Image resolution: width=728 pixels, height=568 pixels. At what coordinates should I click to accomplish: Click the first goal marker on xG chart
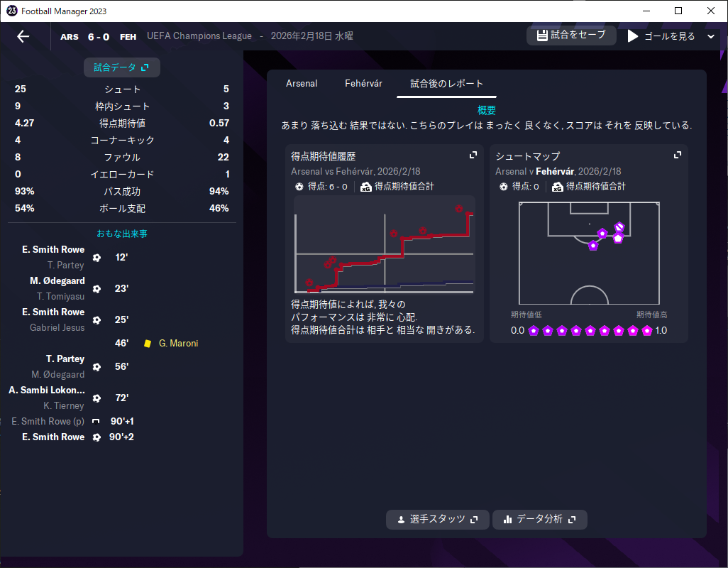coord(309,282)
